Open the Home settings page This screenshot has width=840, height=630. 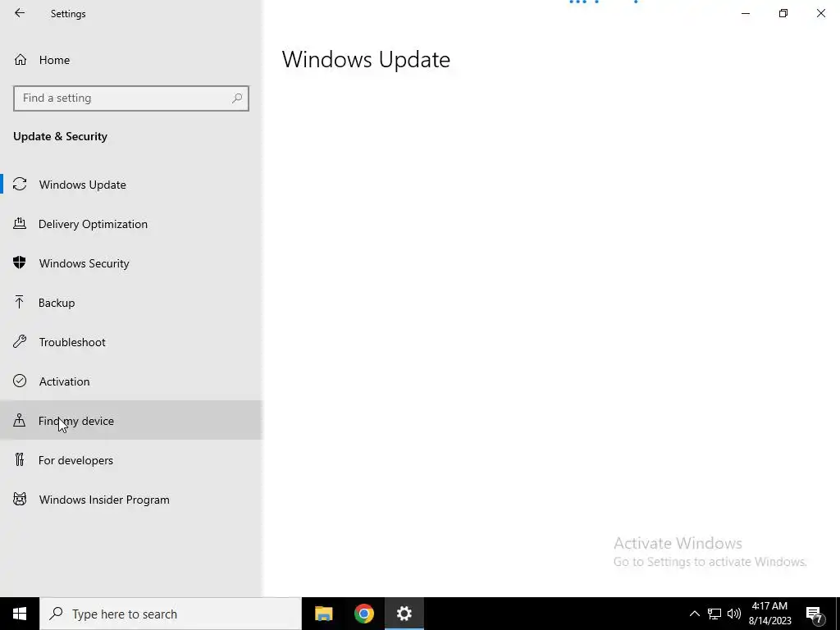[131, 60]
